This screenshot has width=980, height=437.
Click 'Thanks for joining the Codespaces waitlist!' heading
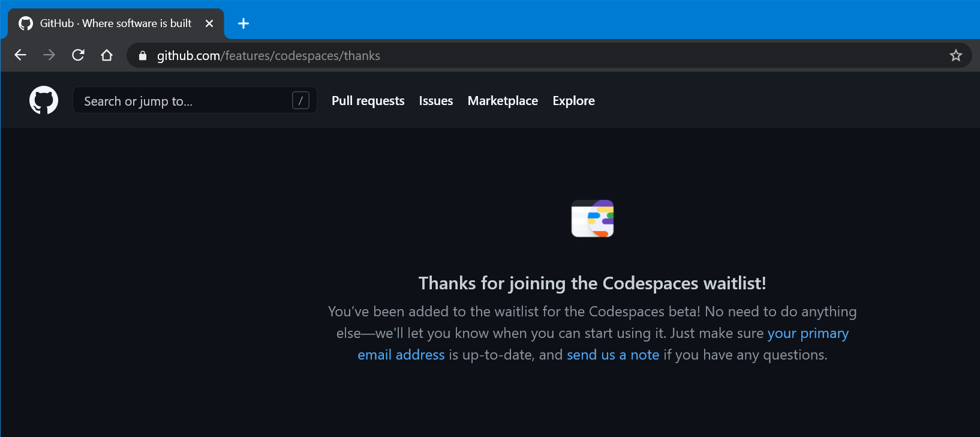pyautogui.click(x=593, y=283)
